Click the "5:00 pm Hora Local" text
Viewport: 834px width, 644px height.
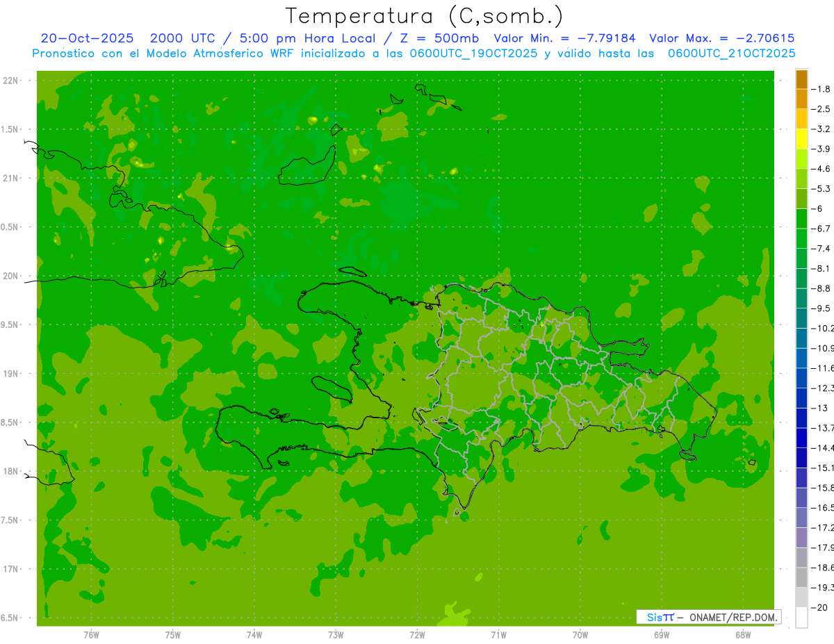coord(308,38)
